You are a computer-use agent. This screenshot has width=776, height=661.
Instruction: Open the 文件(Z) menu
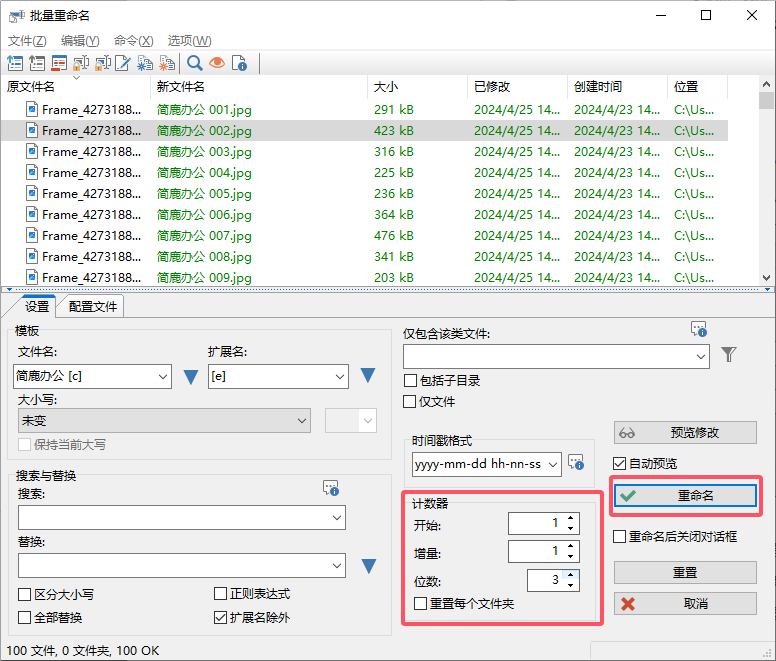tap(27, 41)
